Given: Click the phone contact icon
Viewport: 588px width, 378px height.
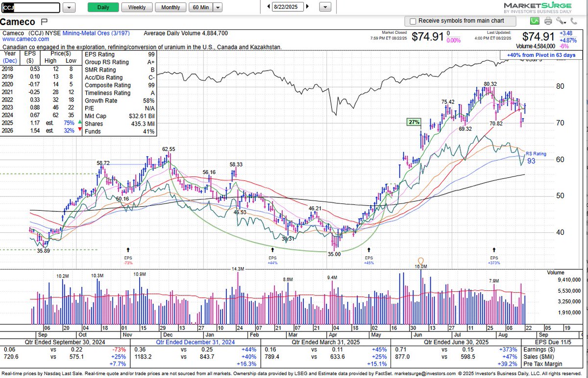Looking at the screenshot, I should tap(575, 21).
